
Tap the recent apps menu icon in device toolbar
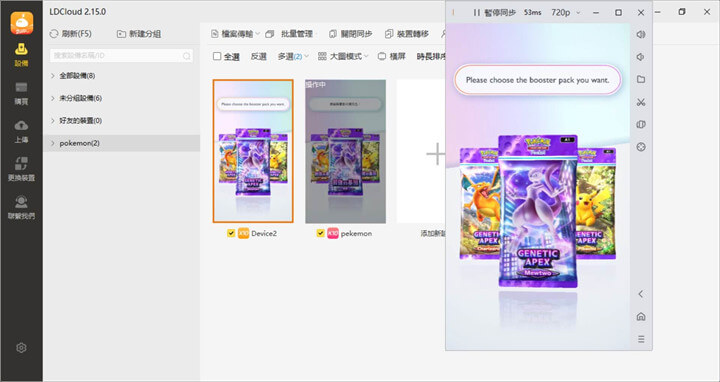[641, 339]
